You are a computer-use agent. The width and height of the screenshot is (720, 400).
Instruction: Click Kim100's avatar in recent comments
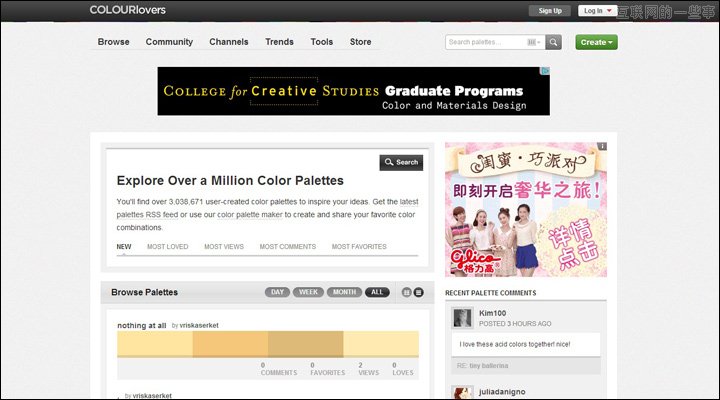[463, 317]
